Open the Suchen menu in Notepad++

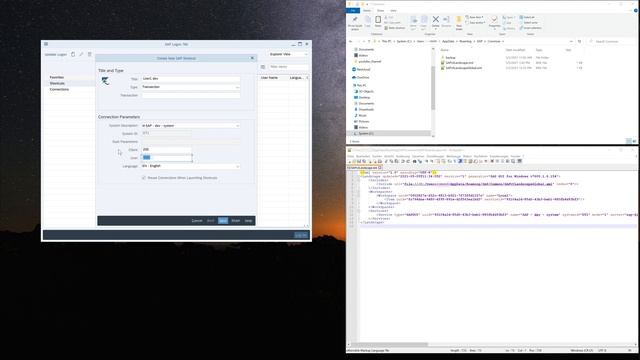(377, 156)
